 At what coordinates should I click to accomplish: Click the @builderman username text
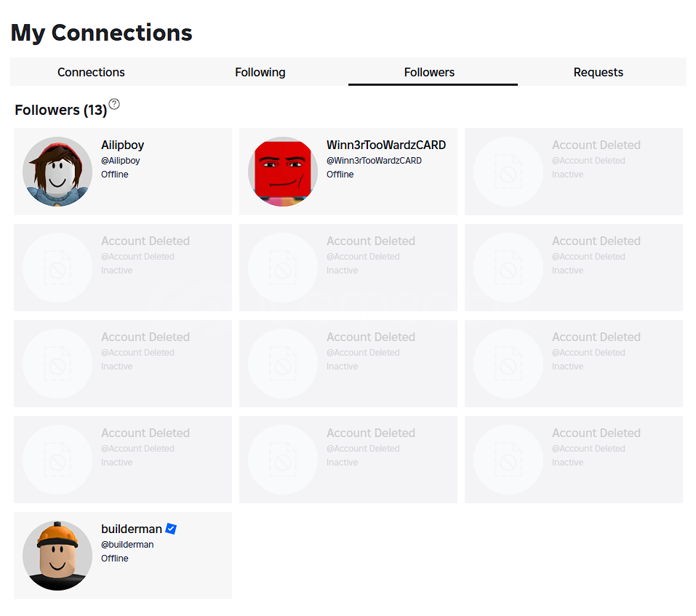[127, 545]
